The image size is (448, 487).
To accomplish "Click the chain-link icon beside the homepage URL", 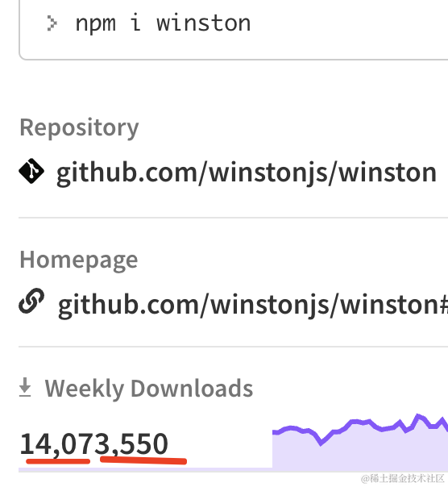I will (x=31, y=301).
